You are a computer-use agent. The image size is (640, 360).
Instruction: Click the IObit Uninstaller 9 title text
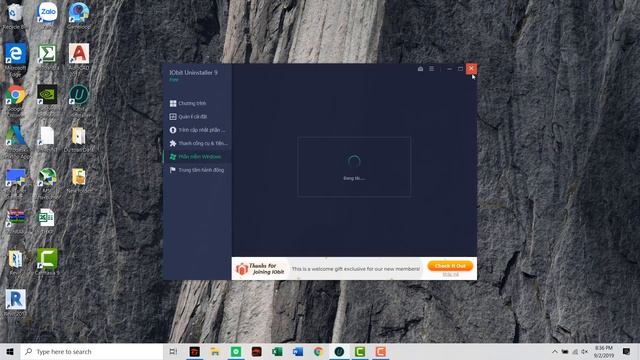(x=193, y=73)
